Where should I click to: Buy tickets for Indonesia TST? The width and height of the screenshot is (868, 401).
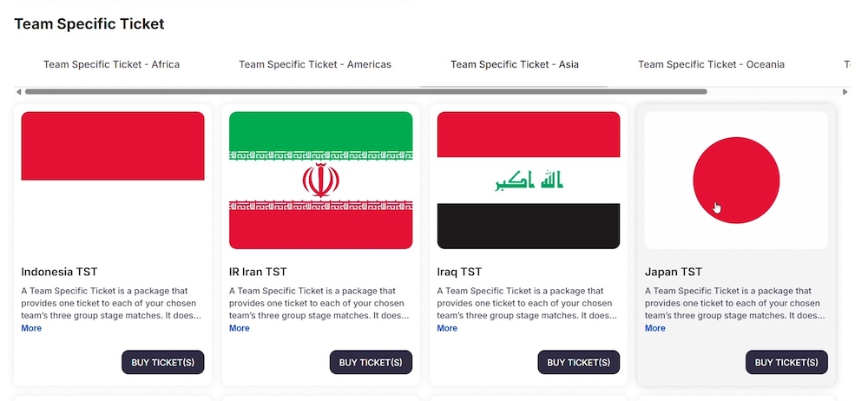162,362
